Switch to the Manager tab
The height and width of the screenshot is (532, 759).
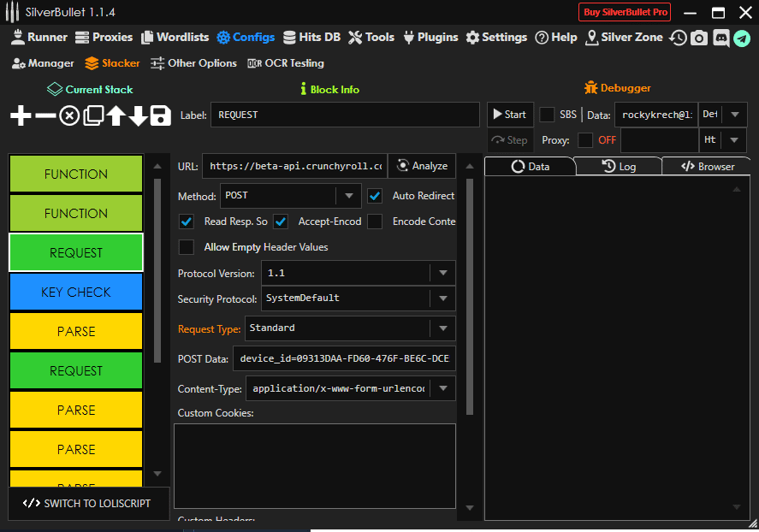click(x=43, y=63)
